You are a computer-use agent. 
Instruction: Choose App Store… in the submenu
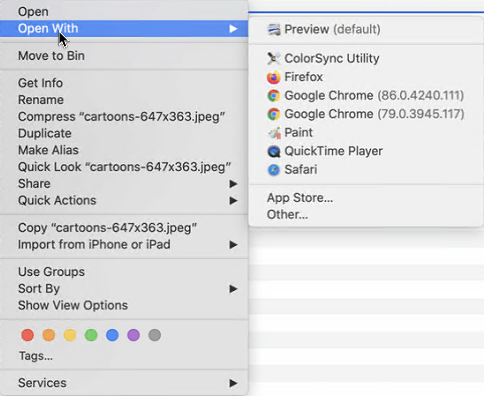pyautogui.click(x=366, y=198)
